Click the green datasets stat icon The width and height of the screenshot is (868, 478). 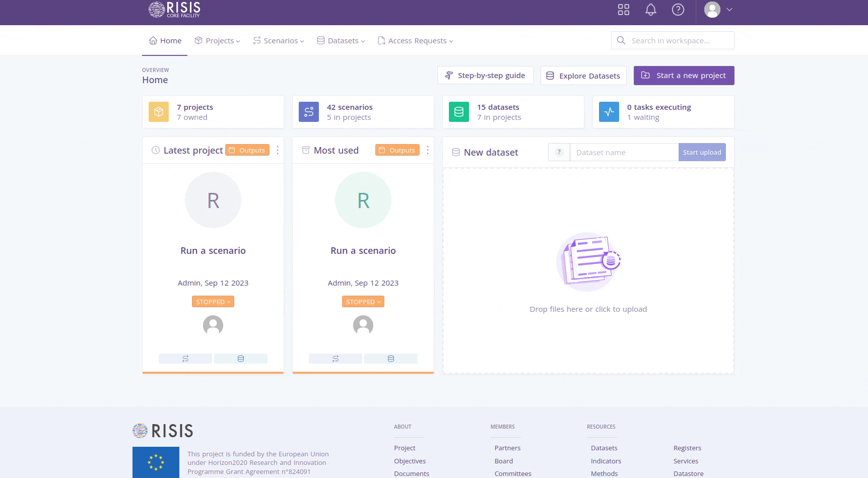[459, 112]
